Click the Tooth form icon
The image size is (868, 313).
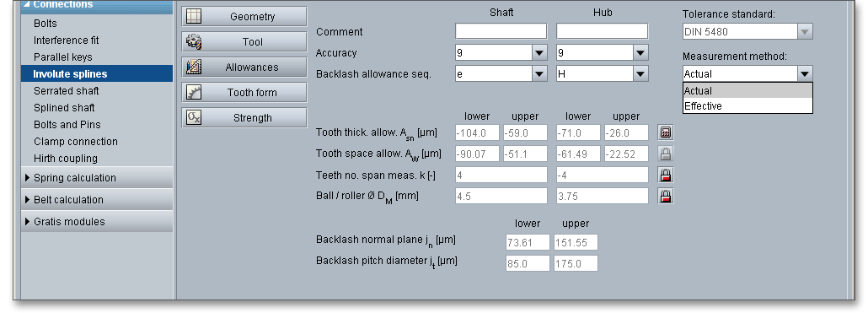tap(194, 93)
